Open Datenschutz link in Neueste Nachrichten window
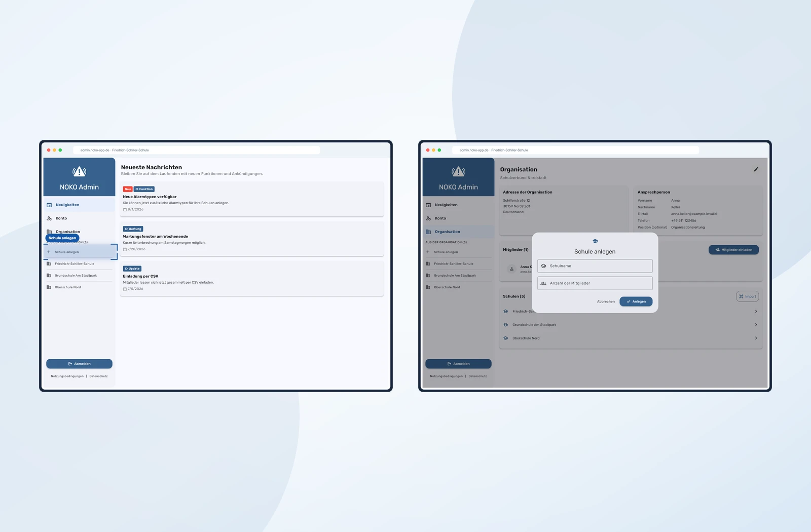The image size is (811, 532). click(x=98, y=376)
